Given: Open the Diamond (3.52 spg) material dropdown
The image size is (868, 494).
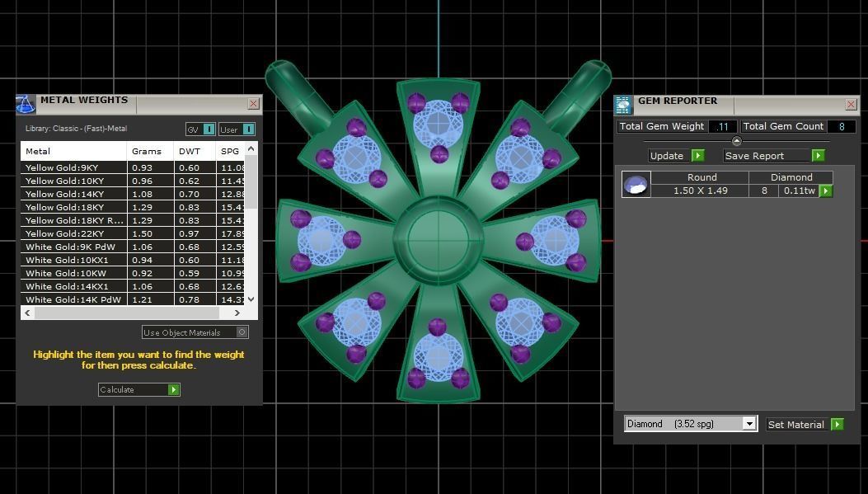Looking at the screenshot, I should 749,424.
